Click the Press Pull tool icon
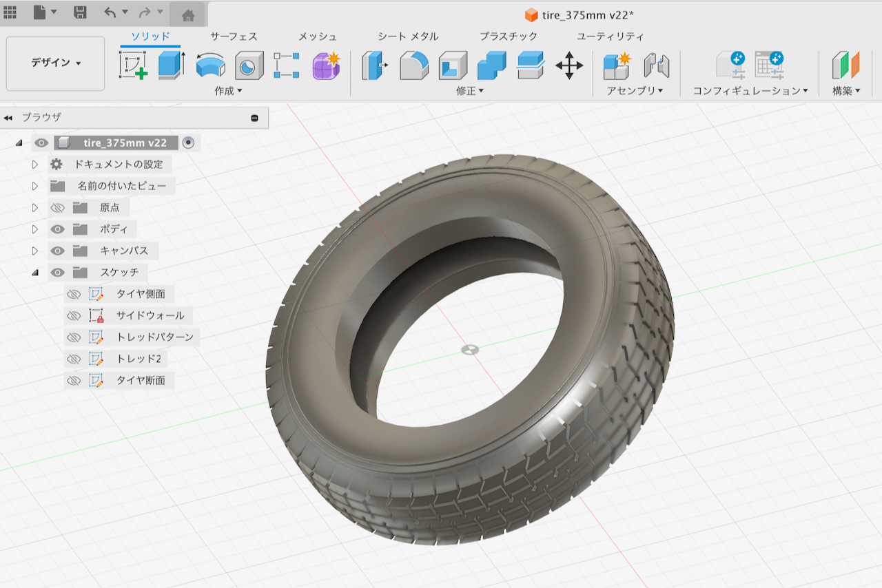This screenshot has height=588, width=882. tap(375, 65)
